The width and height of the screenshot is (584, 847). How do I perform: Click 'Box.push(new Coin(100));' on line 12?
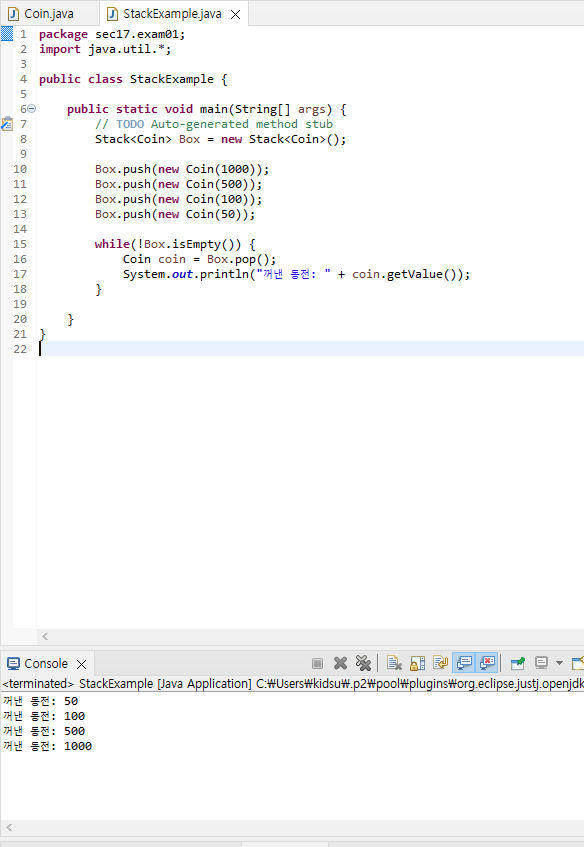178,199
